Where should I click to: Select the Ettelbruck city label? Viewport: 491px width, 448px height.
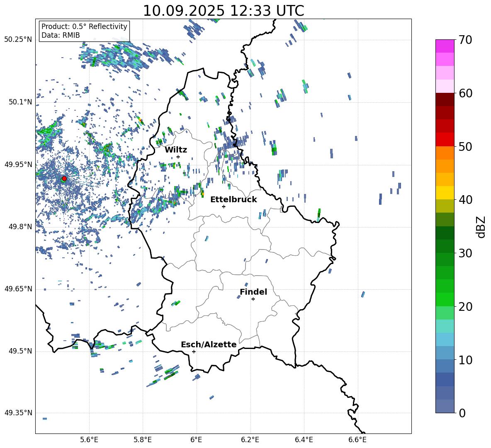click(233, 199)
